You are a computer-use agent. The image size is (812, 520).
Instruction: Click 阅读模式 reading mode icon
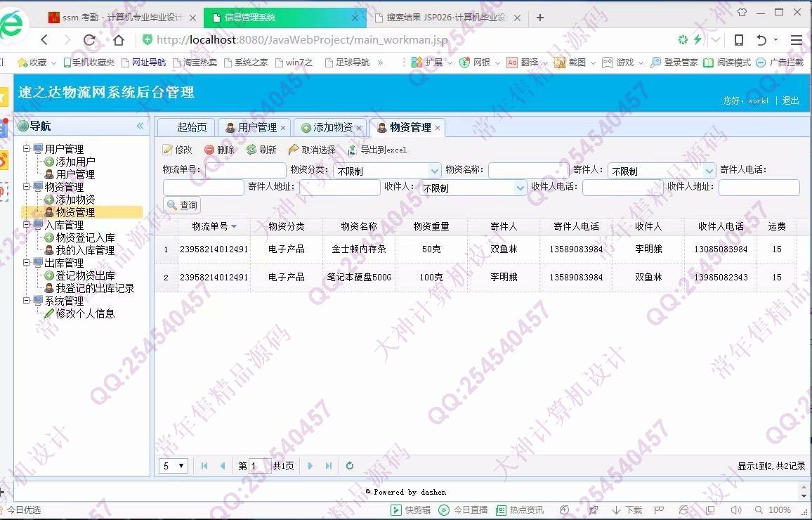click(726, 62)
